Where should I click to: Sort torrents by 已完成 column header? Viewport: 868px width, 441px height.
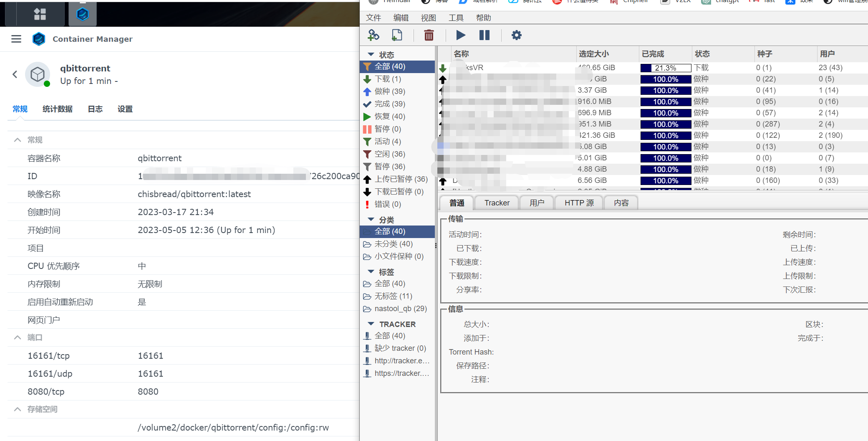click(665, 54)
